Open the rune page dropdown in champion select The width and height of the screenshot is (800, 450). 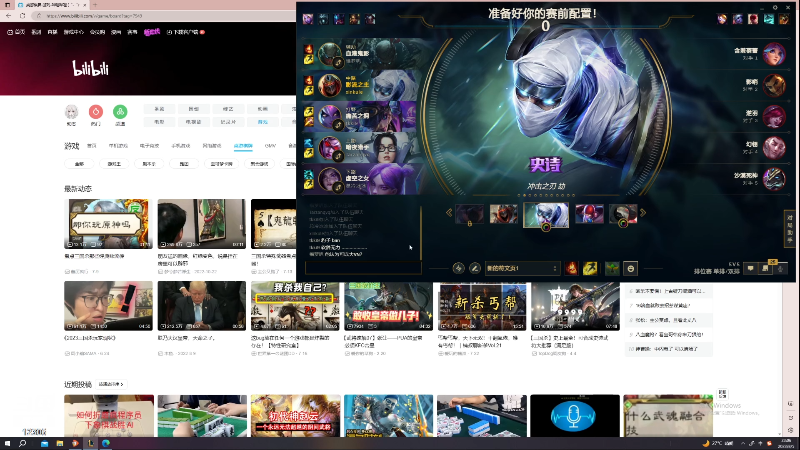(522, 268)
